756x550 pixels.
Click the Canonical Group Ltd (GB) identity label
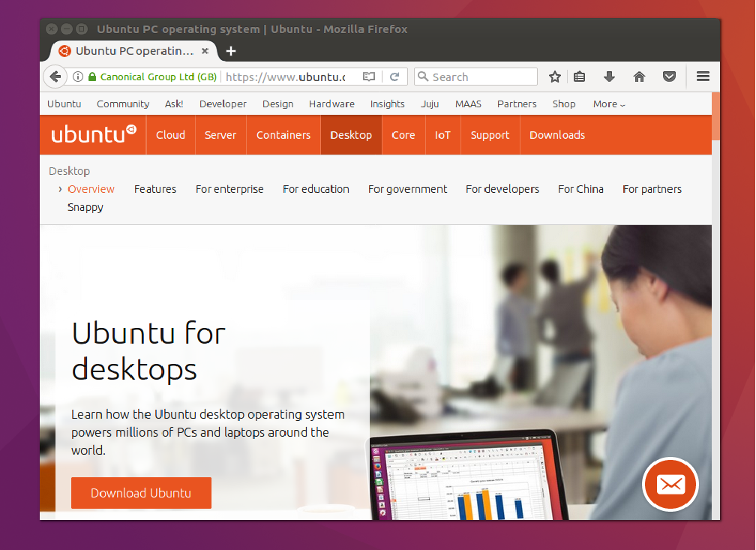pos(158,77)
